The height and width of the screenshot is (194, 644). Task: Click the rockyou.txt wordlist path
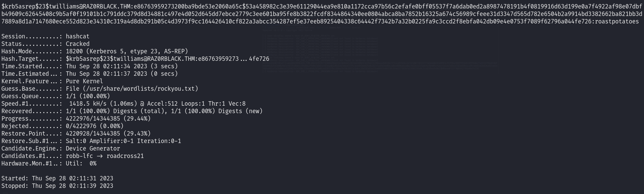point(132,89)
